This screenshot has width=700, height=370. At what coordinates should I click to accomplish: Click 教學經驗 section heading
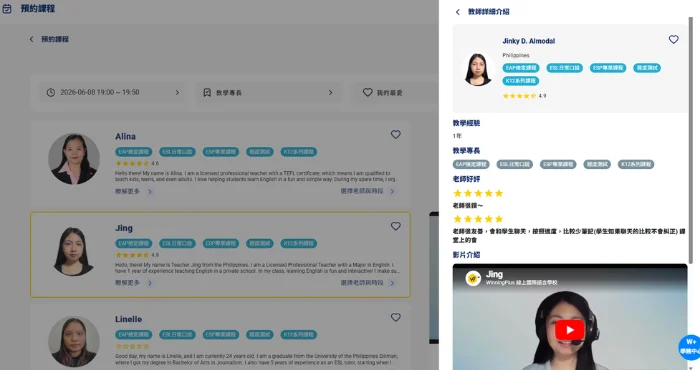(x=466, y=123)
